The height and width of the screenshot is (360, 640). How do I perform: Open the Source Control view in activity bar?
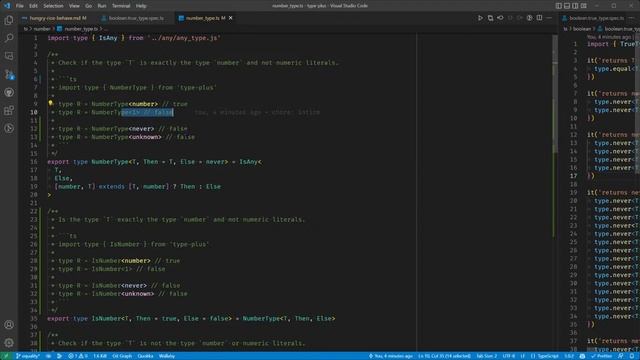tap(9, 74)
